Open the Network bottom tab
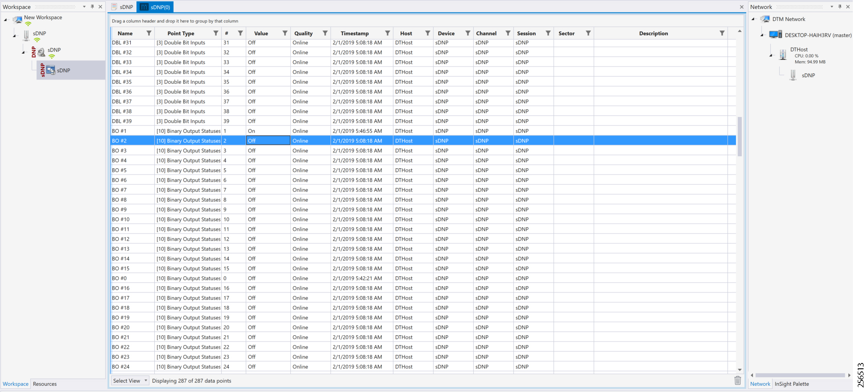 (760, 384)
